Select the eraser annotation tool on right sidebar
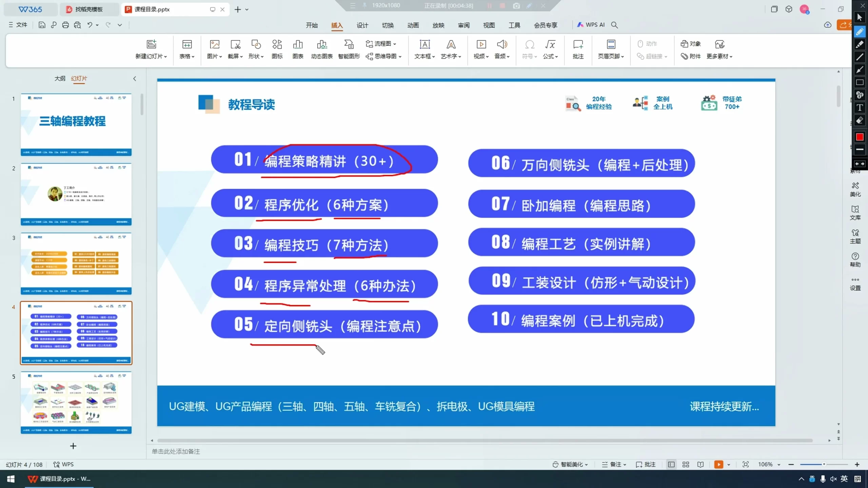 [860, 119]
